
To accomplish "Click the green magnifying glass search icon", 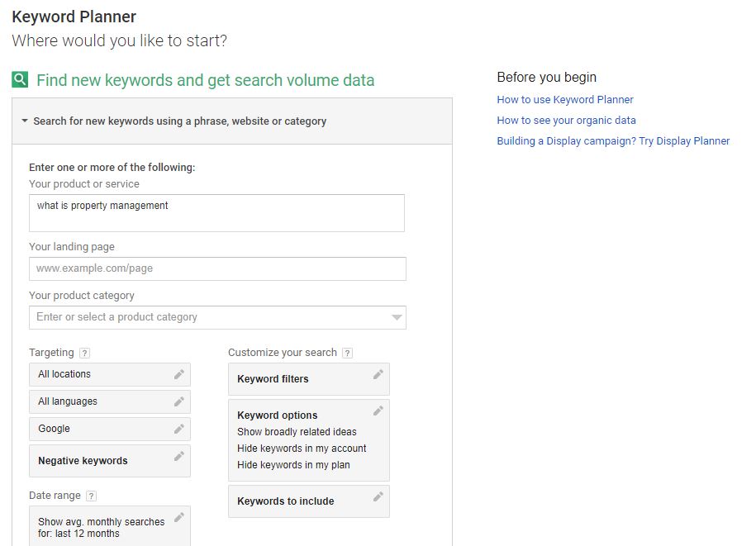I will coord(20,79).
